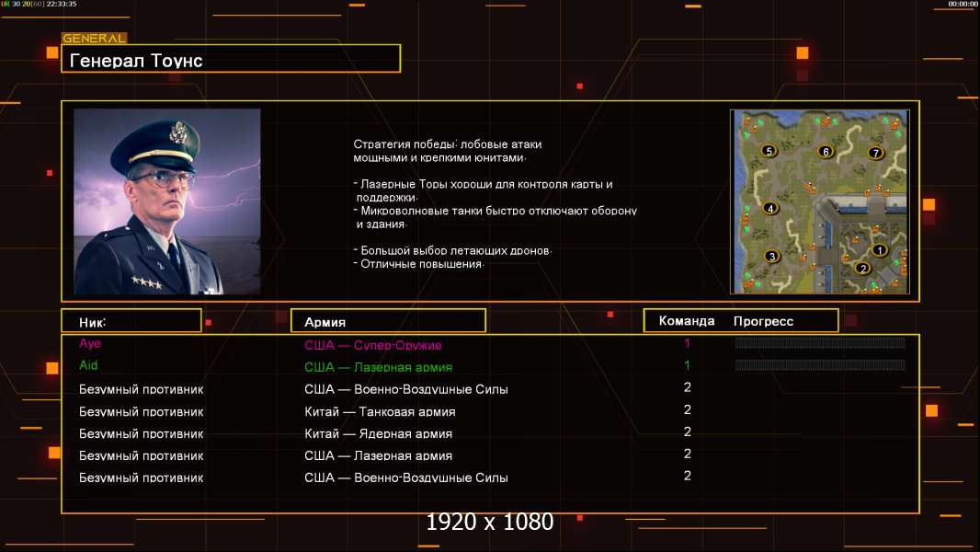Click Aye player loading progress bar
Viewport: 980px width, 552px height.
(x=820, y=342)
